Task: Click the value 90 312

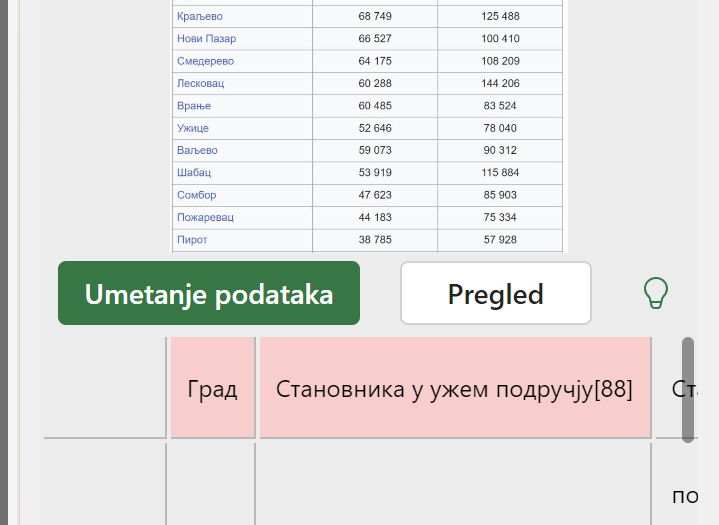Action: [500, 150]
